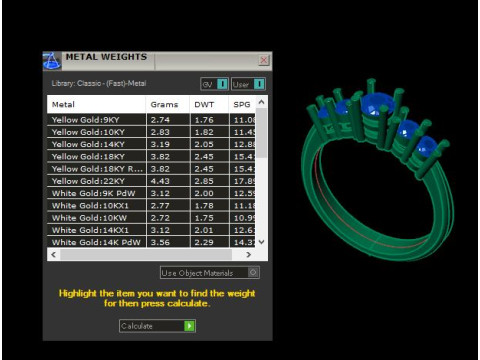The width and height of the screenshot is (480, 360).
Task: Select the White Gold:10KX1 row
Action: point(152,206)
